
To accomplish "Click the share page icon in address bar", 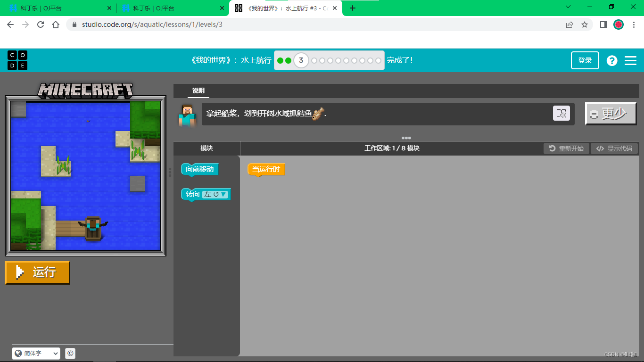I will [570, 25].
